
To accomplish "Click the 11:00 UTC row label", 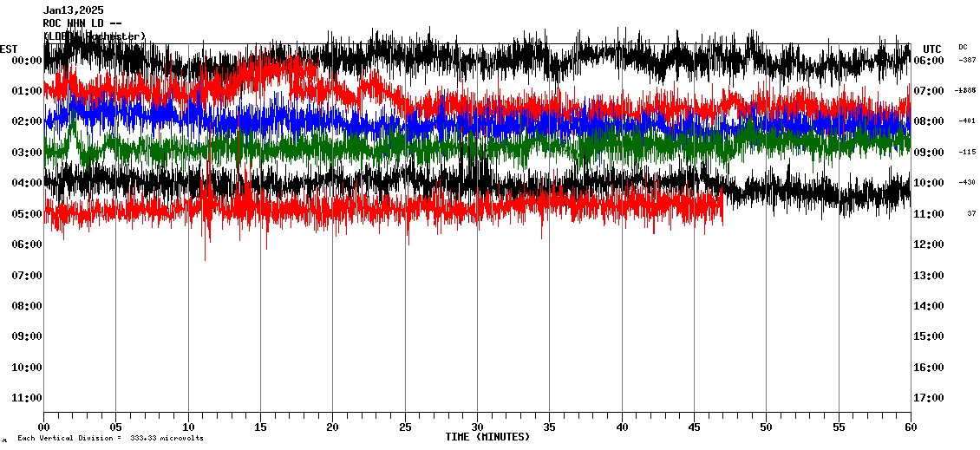I will [x=929, y=214].
